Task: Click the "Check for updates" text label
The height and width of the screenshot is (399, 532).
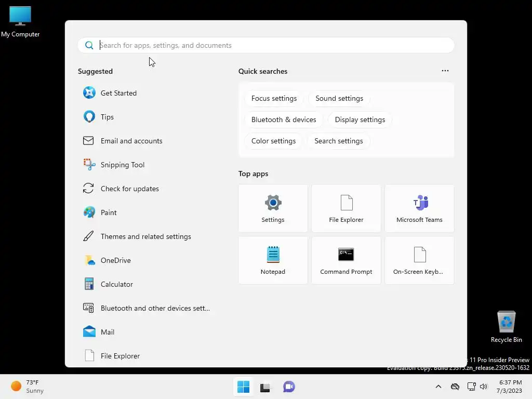Action: (129, 189)
